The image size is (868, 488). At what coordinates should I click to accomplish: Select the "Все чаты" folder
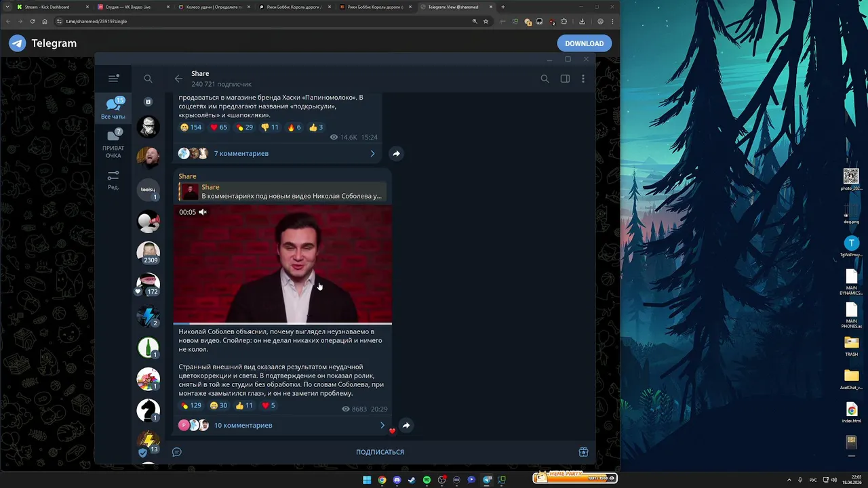click(113, 108)
